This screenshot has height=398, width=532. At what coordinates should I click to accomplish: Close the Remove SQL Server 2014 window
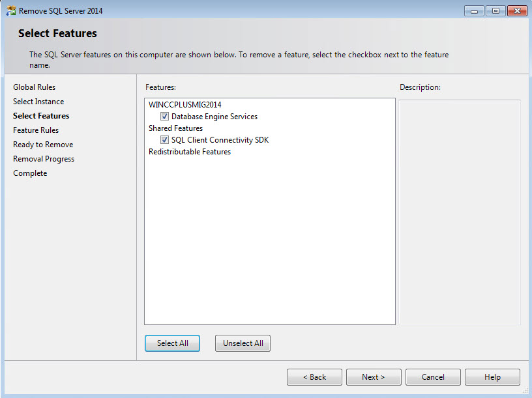coord(517,11)
